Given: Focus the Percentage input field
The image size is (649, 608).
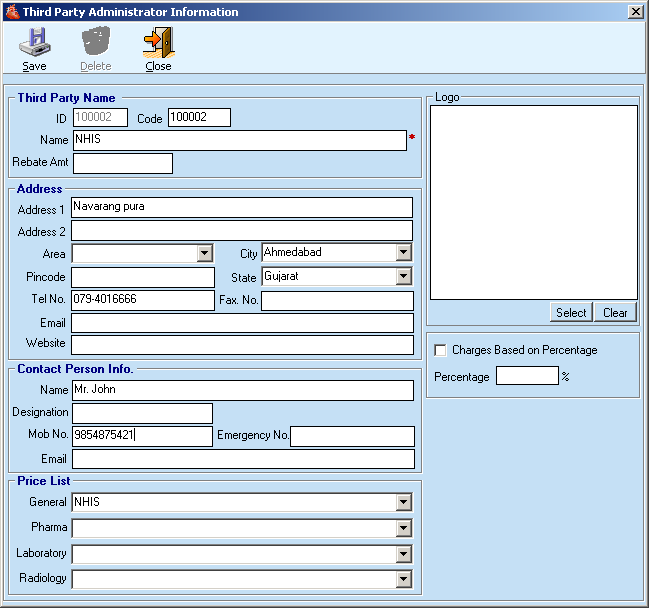Looking at the screenshot, I should 527,376.
